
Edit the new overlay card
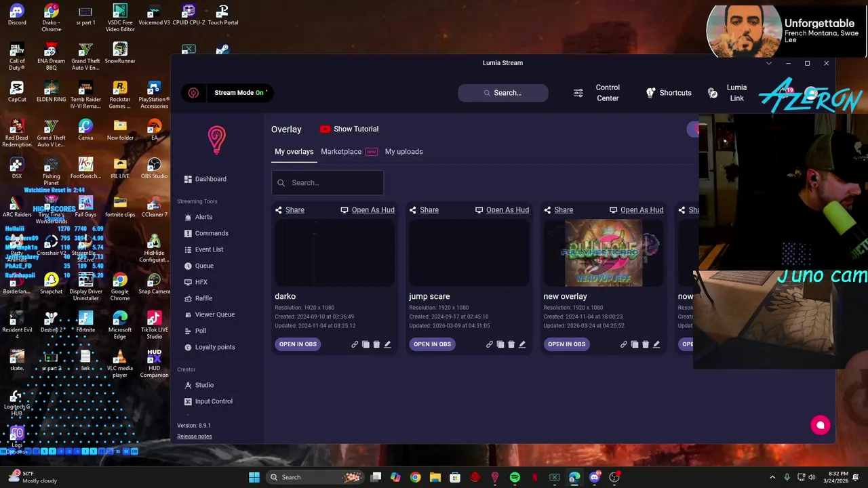656,344
